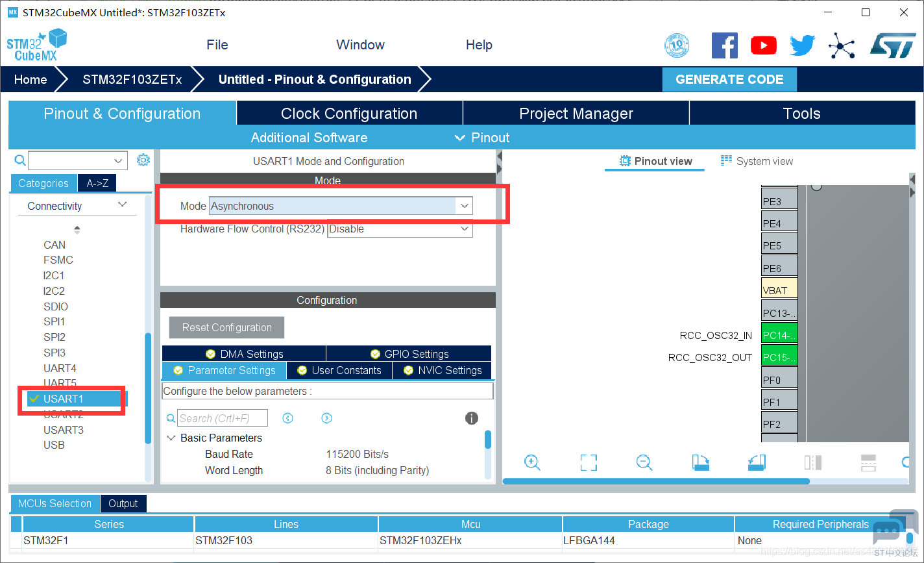
Task: Zoom in on the pinout view
Action: coord(532,462)
